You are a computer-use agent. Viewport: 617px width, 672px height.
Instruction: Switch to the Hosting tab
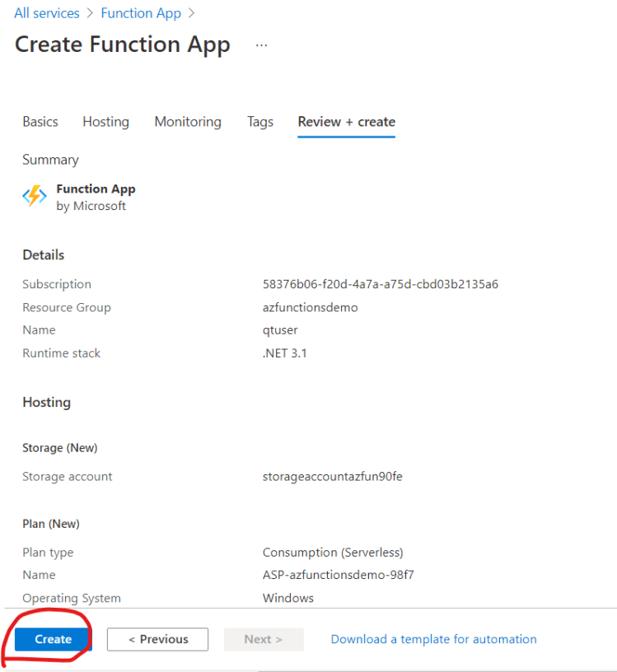pos(106,122)
